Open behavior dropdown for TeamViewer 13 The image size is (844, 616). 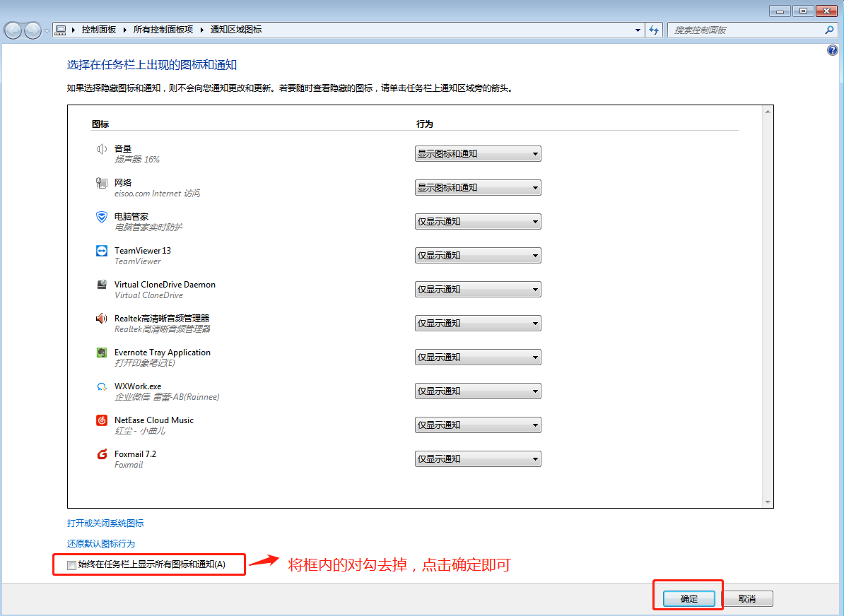478,256
